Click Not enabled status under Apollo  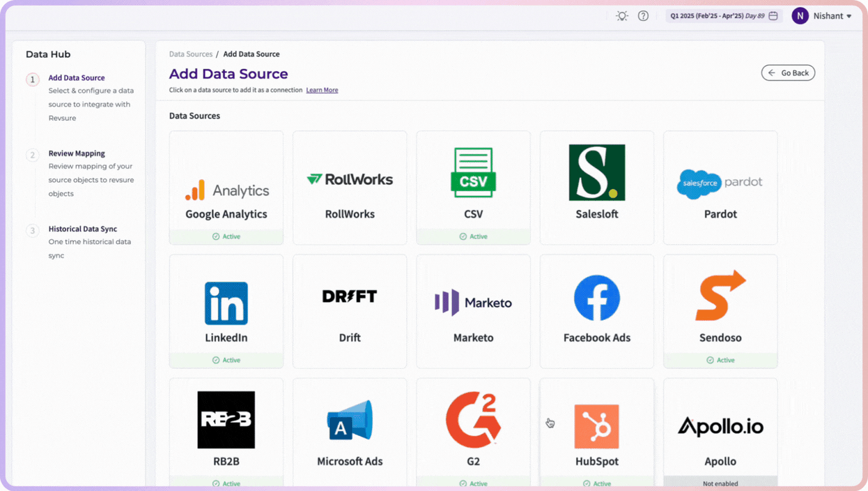coord(720,484)
